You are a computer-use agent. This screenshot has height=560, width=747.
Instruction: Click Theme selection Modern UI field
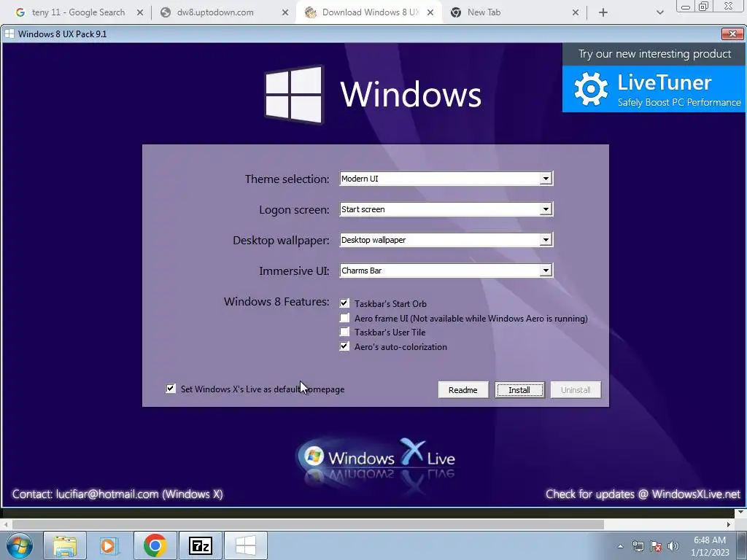[446, 179]
